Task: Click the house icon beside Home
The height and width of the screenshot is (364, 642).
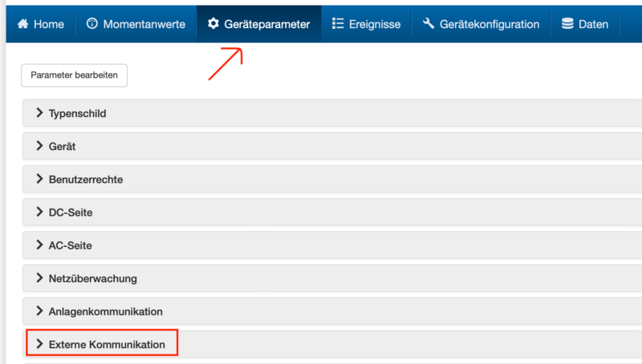Action: [22, 24]
